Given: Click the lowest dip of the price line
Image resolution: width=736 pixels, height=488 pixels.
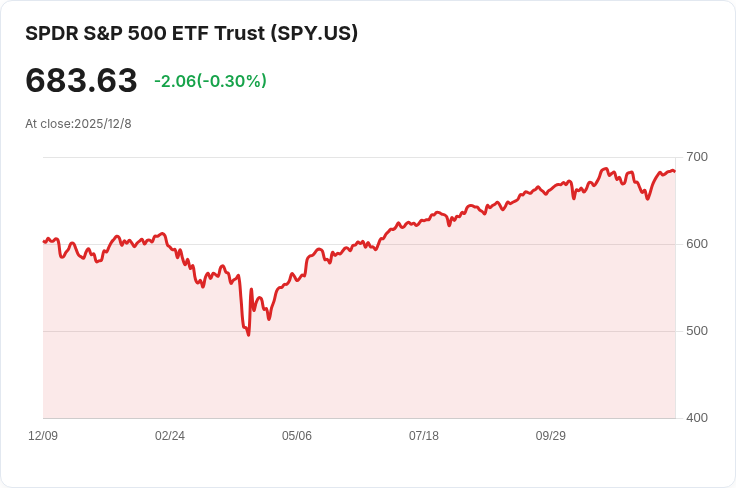Looking at the screenshot, I should (x=248, y=334).
